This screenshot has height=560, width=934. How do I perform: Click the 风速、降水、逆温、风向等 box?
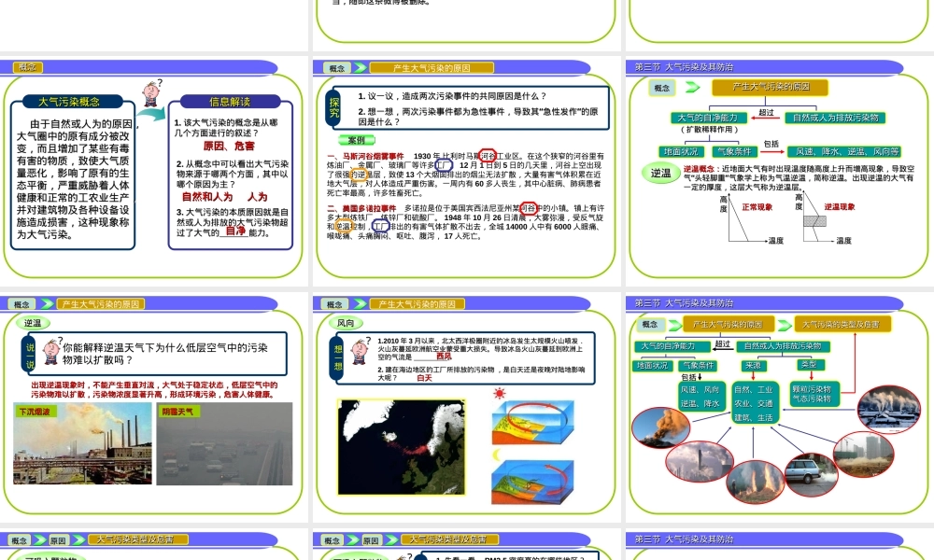(x=844, y=152)
